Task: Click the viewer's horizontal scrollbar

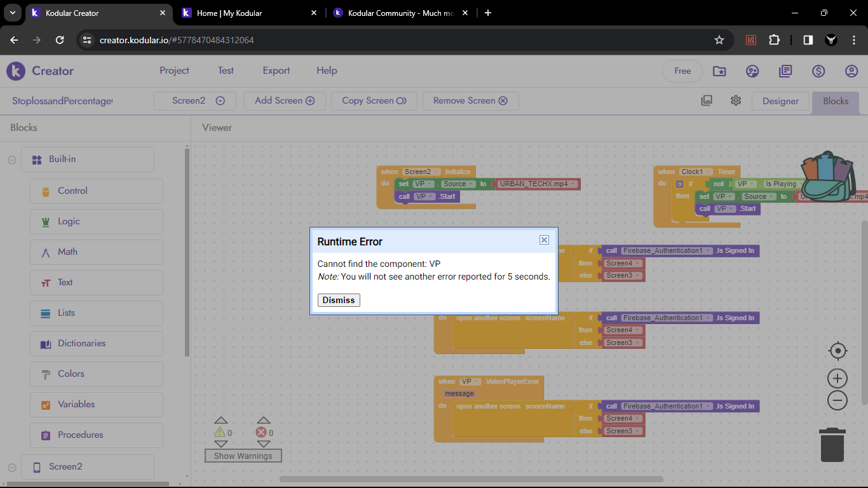Action: [x=471, y=479]
